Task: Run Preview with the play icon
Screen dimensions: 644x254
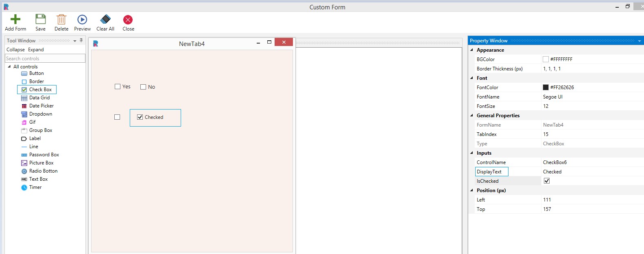Action: [82, 20]
